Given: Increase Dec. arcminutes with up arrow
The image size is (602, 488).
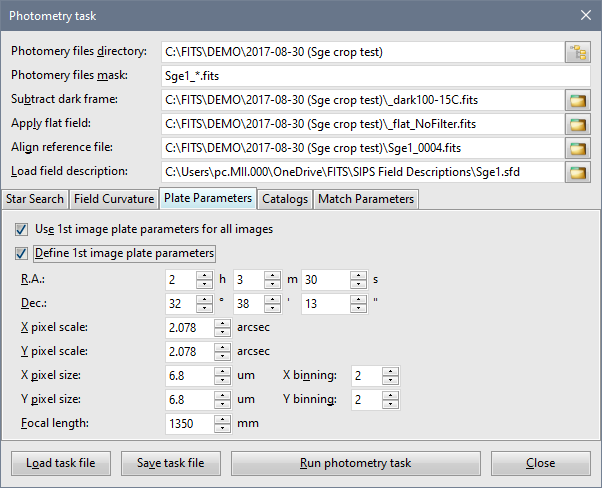Looking at the screenshot, I should [273, 299].
